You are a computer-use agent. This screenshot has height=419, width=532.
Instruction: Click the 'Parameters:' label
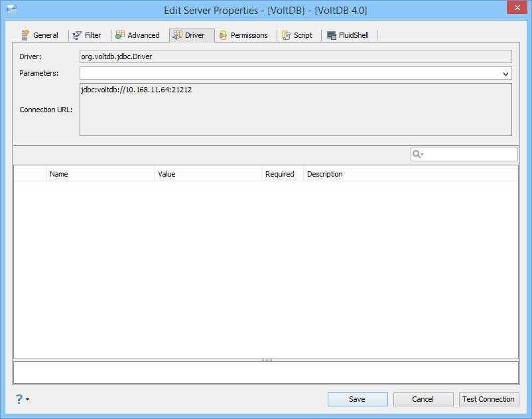pos(38,73)
